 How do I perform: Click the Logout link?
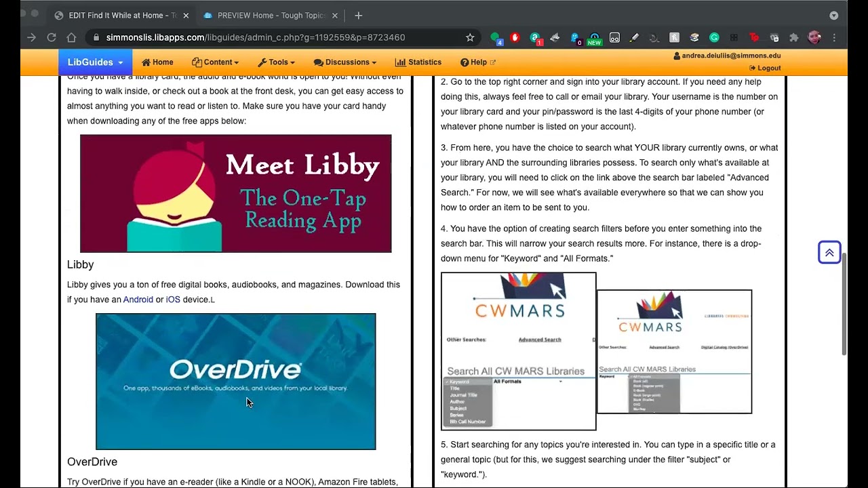click(x=765, y=68)
